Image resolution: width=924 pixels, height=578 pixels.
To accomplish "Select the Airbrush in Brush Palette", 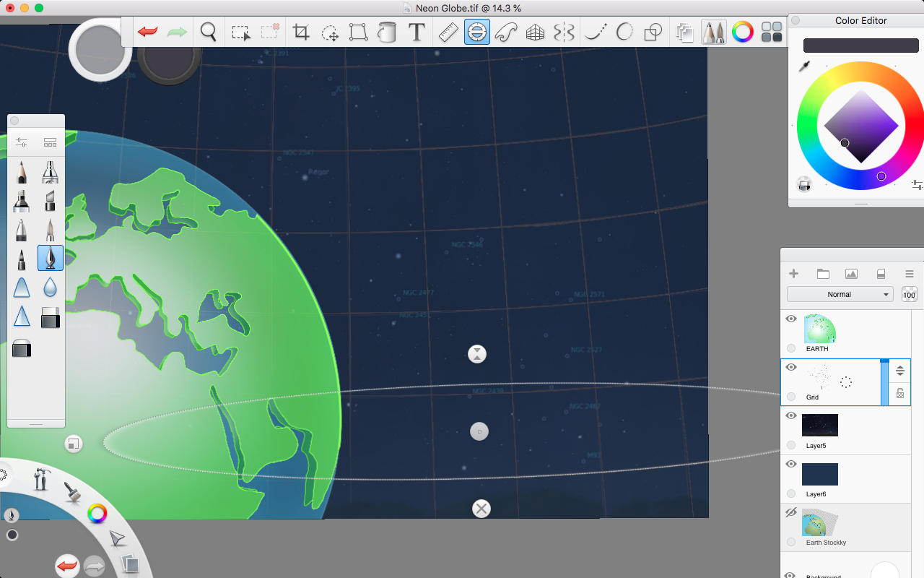I will pyautogui.click(x=50, y=172).
